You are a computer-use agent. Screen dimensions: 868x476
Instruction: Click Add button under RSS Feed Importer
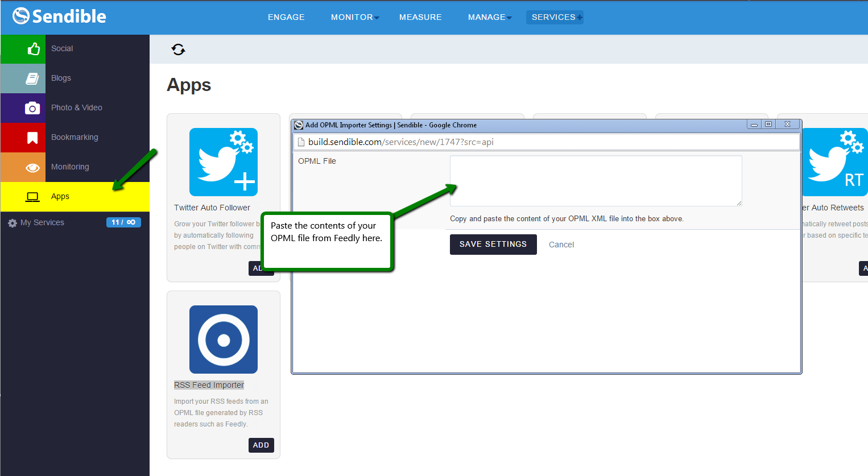tap(261, 445)
